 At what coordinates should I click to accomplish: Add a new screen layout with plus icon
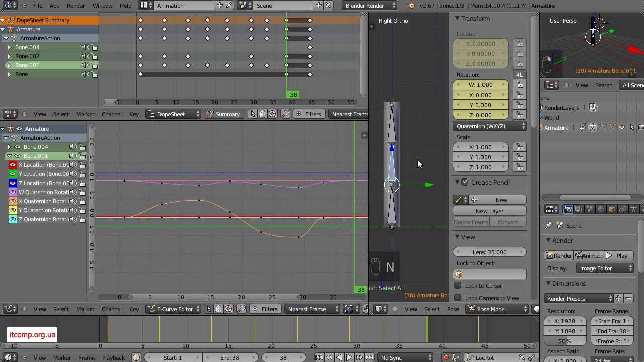220,6
